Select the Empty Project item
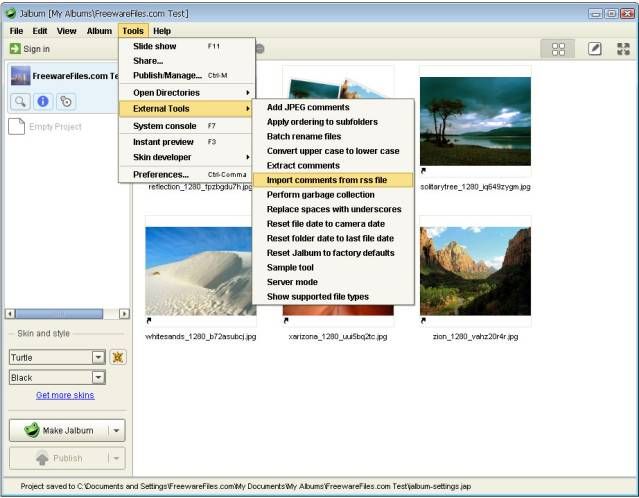Image resolution: width=639 pixels, height=498 pixels. pyautogui.click(x=55, y=127)
